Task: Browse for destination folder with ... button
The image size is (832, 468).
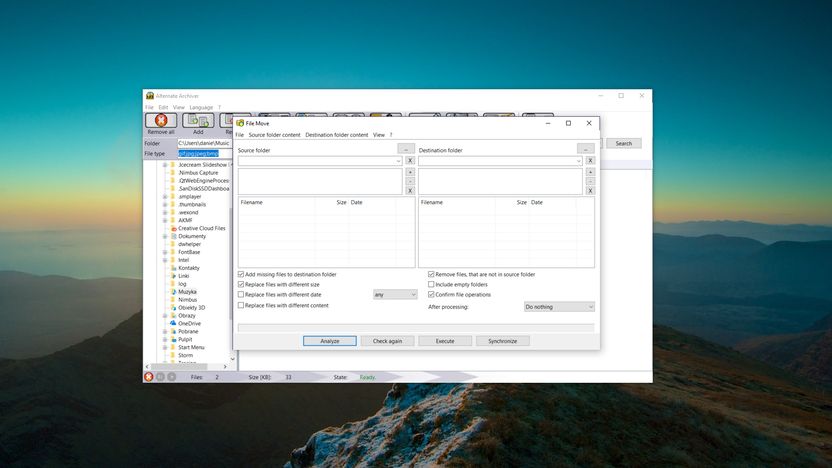Action: [586, 149]
